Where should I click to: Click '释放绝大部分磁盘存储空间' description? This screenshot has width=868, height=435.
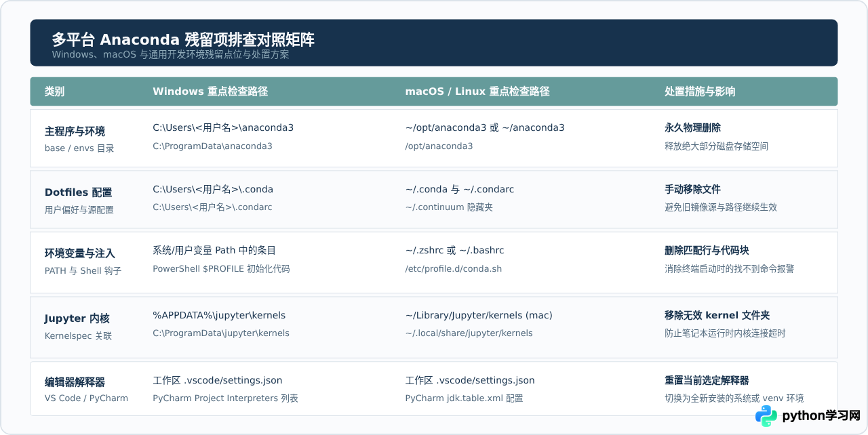coord(716,146)
